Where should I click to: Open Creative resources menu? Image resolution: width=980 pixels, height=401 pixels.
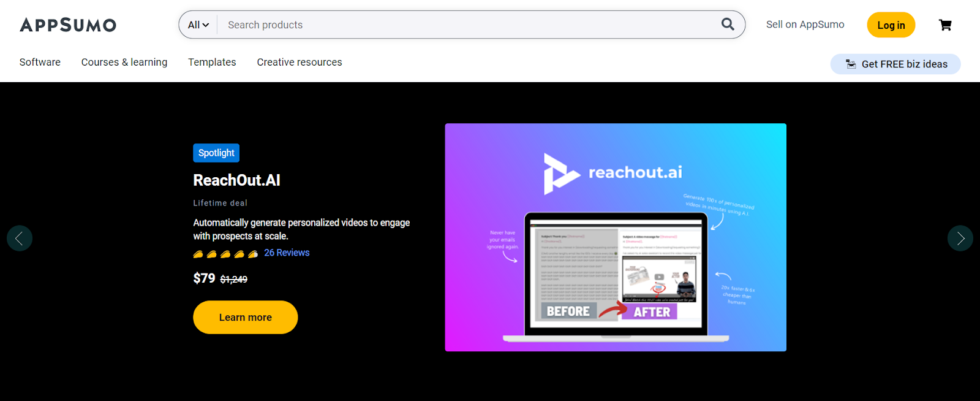(x=300, y=62)
